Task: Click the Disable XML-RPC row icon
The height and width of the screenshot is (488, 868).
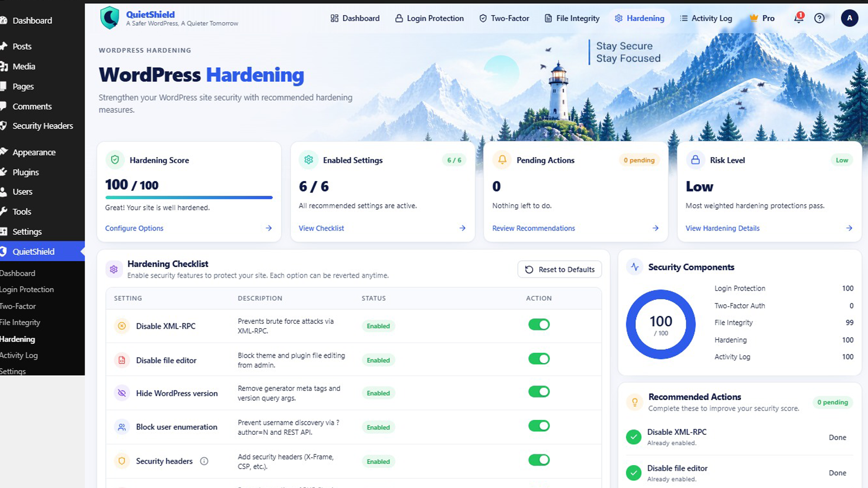Action: 122,326
